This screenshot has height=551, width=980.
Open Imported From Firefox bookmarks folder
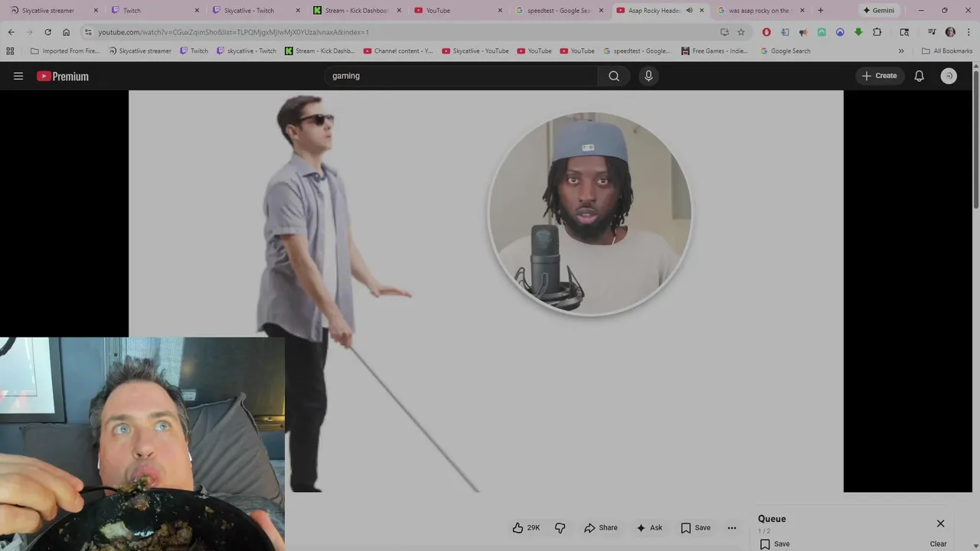[64, 51]
